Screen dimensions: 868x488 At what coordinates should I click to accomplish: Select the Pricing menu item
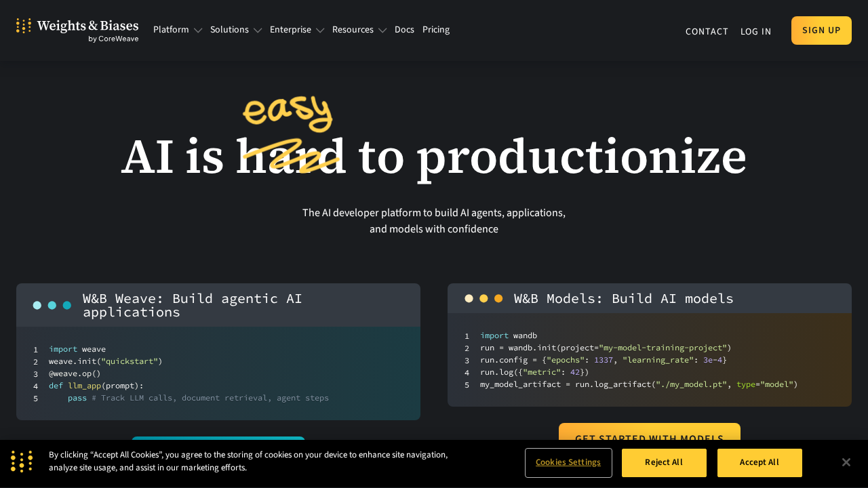[436, 30]
